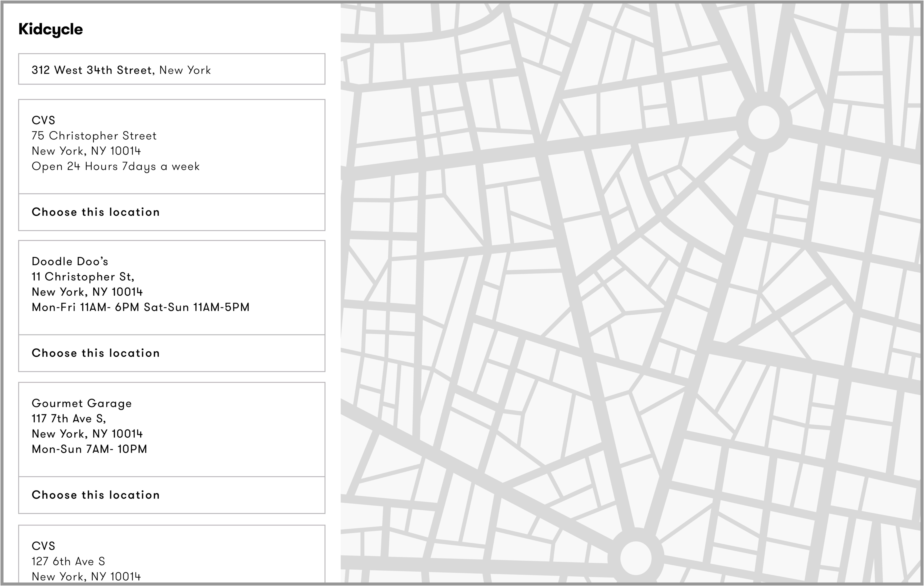The image size is (924, 586).
Task: Click the Doodle Doo's store name
Action: click(70, 261)
